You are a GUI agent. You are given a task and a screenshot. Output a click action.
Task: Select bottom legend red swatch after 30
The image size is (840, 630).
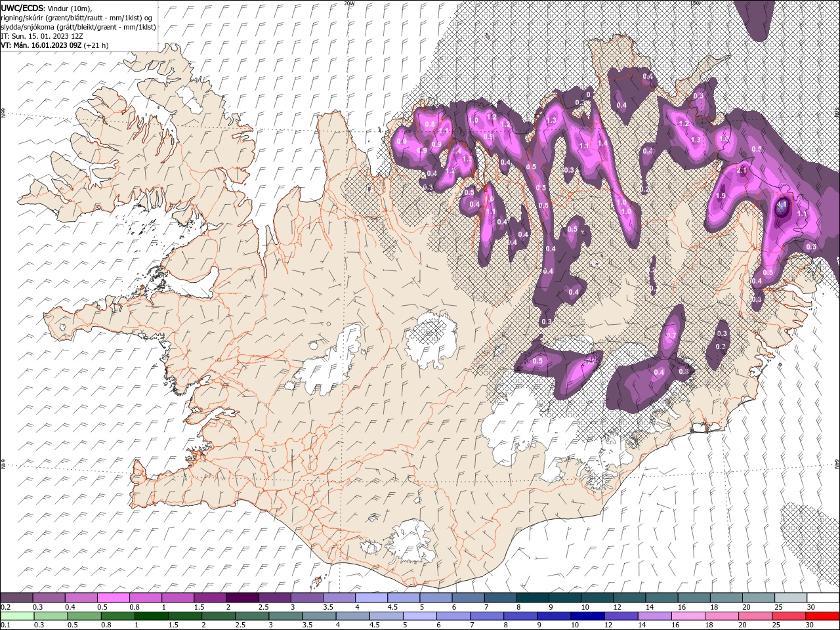pyautogui.click(x=823, y=616)
